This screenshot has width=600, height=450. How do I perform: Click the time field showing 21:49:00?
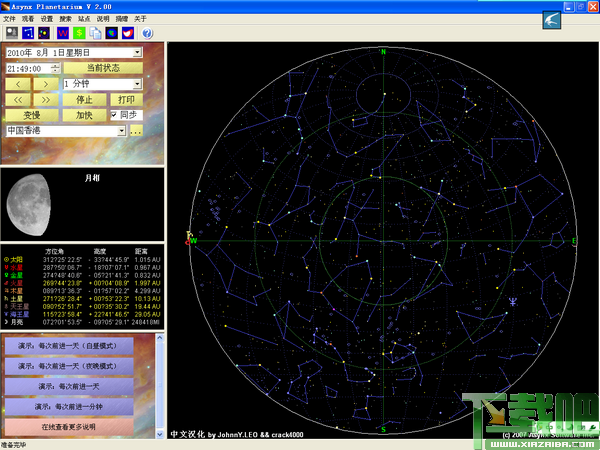coord(29,68)
